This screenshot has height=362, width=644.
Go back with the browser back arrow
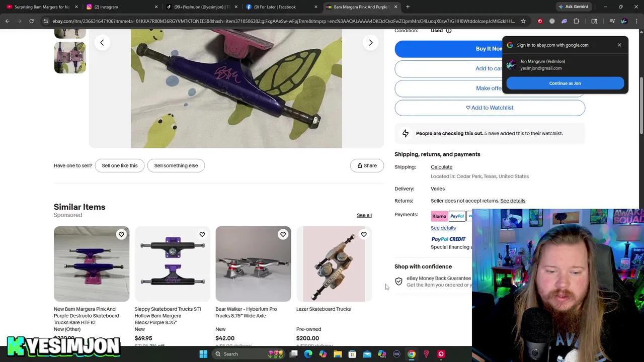pos(8,21)
